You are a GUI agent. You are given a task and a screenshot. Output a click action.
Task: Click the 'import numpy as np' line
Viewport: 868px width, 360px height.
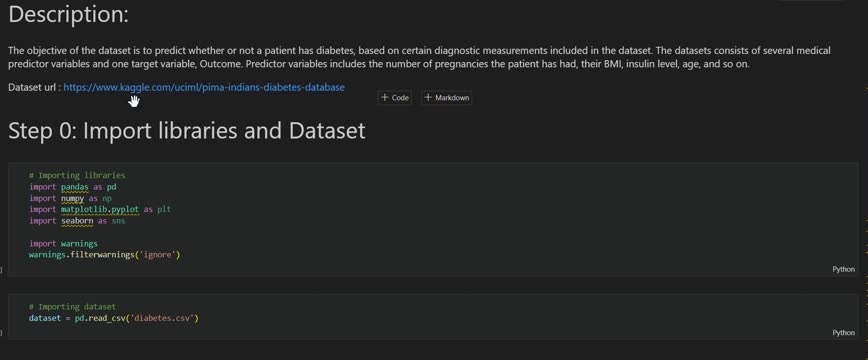[x=70, y=198]
